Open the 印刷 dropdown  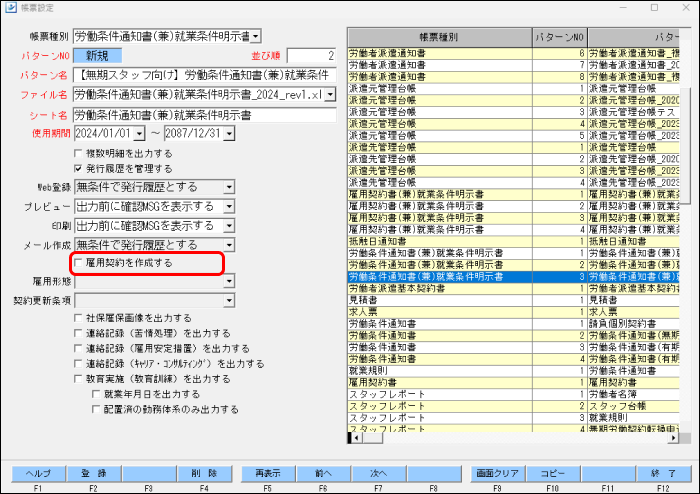point(229,226)
